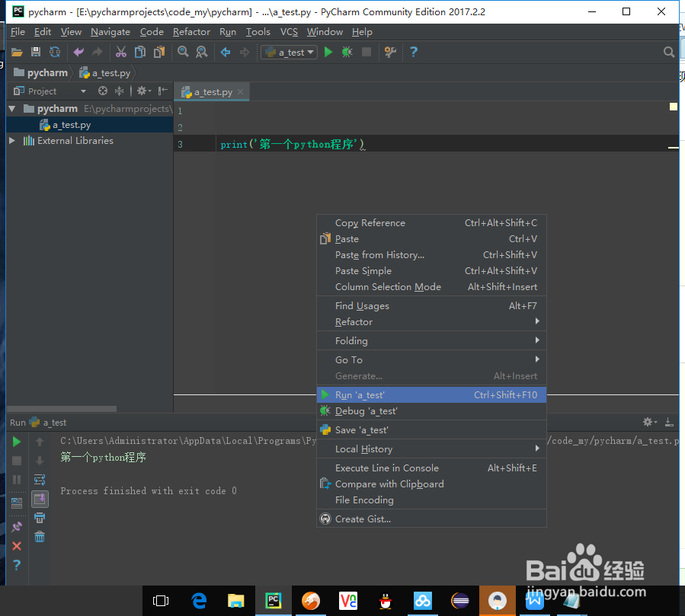
Task: Pin tab icon in Run panel
Action: [17, 527]
